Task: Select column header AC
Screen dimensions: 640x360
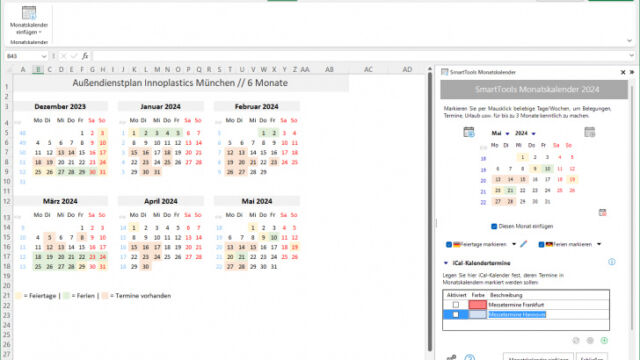Action: click(x=368, y=70)
